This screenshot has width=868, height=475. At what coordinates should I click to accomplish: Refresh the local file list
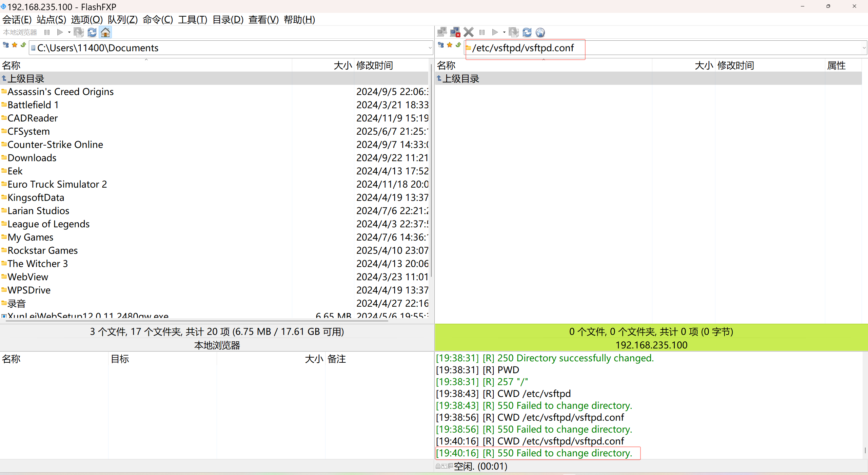(x=92, y=32)
